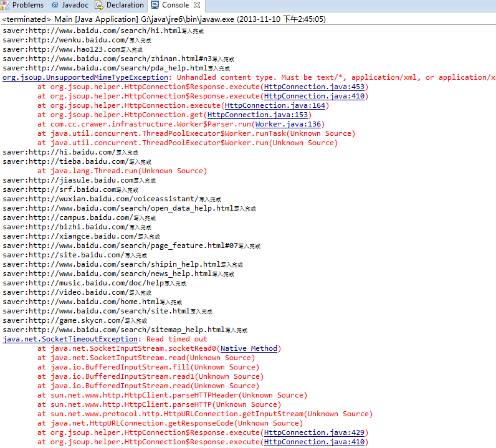
Task: Click line saver:http://www.hao123.com
Action: click(x=72, y=49)
